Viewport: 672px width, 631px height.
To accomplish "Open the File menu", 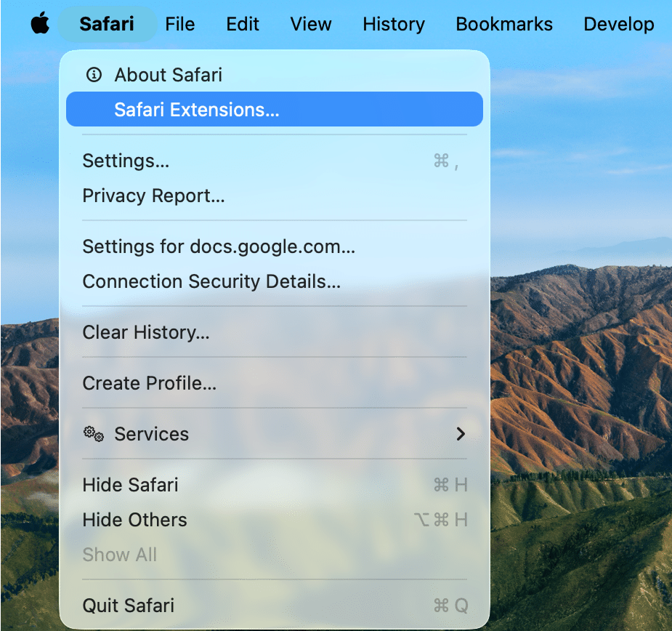I will [x=180, y=24].
